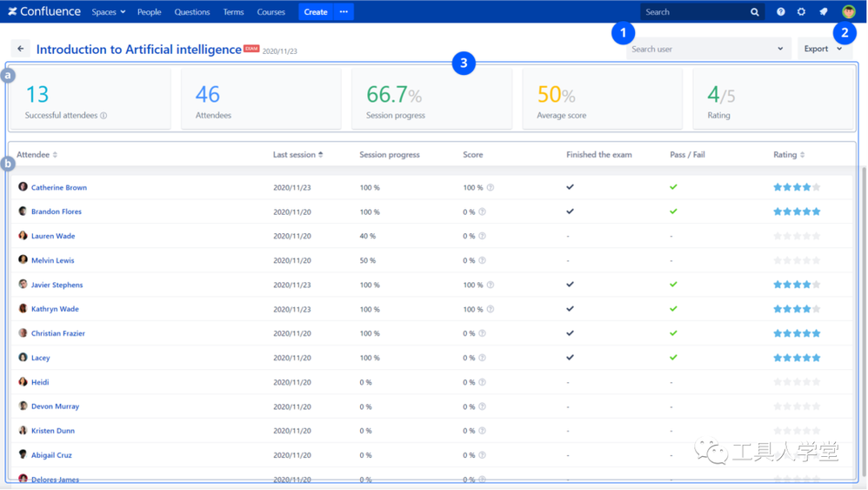The image size is (868, 490).
Task: Click the info icon beside Successful attendees
Action: (x=103, y=116)
